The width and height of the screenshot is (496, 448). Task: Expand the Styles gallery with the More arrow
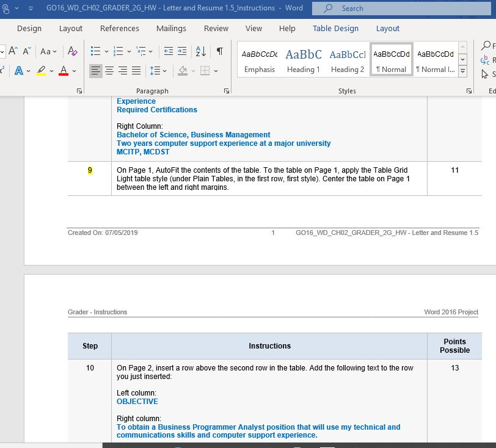point(463,70)
